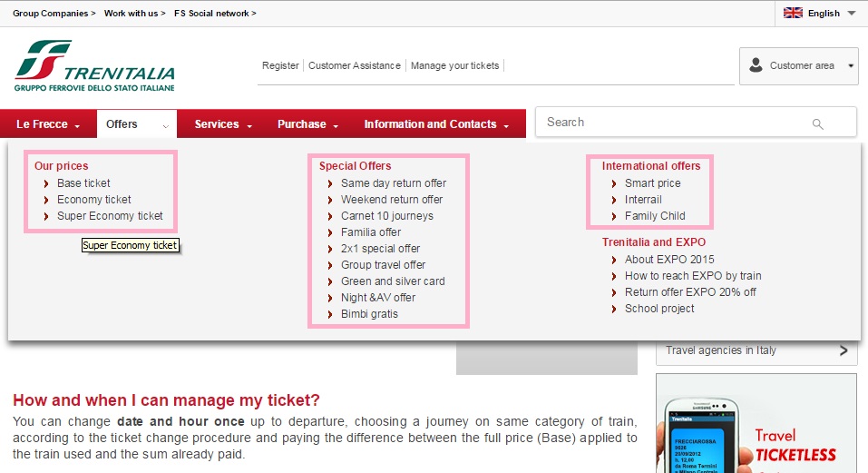Click the arrow next to Travel agencies in Italy

coord(844,350)
